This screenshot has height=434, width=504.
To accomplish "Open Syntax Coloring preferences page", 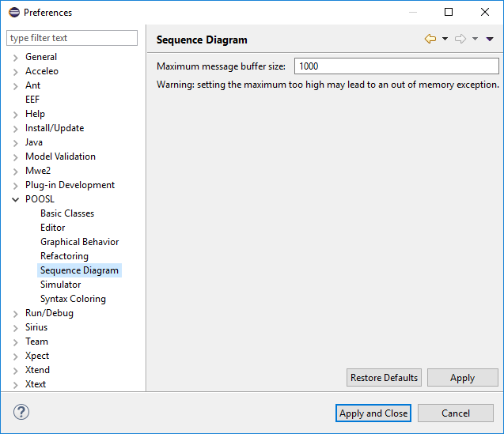I will (x=73, y=299).
